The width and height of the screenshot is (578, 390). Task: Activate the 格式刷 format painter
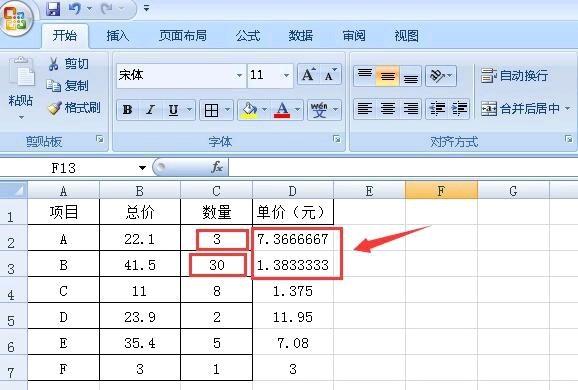click(74, 108)
